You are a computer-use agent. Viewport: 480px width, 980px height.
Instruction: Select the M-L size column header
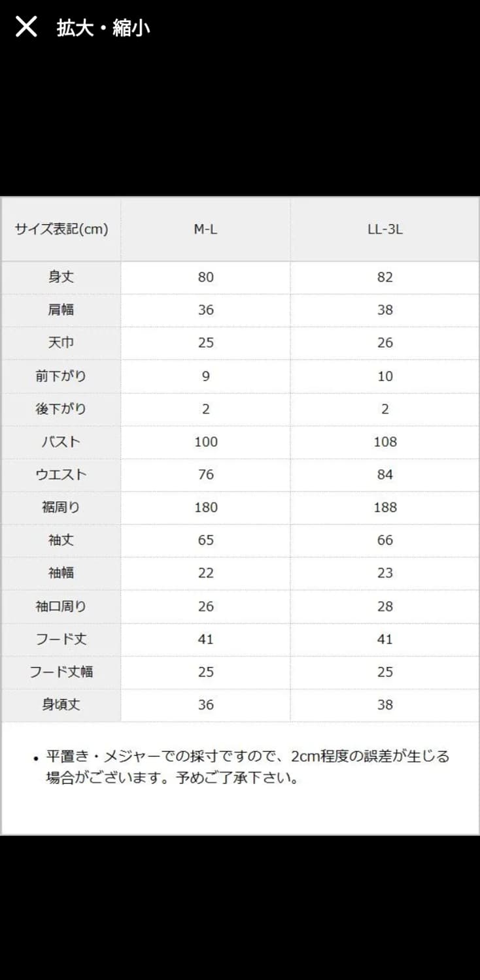pos(205,229)
